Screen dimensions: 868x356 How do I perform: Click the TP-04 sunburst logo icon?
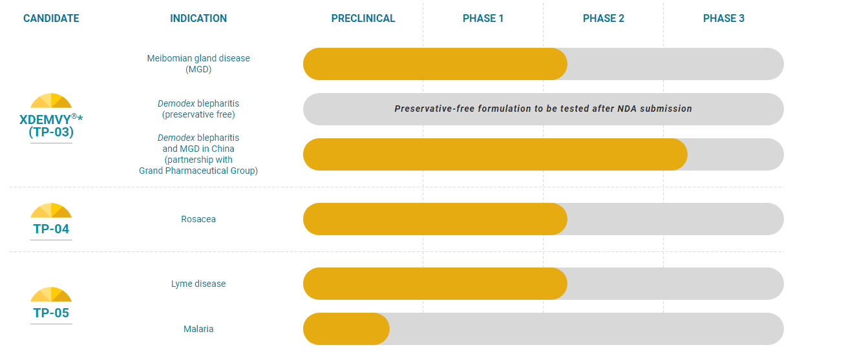tap(51, 211)
